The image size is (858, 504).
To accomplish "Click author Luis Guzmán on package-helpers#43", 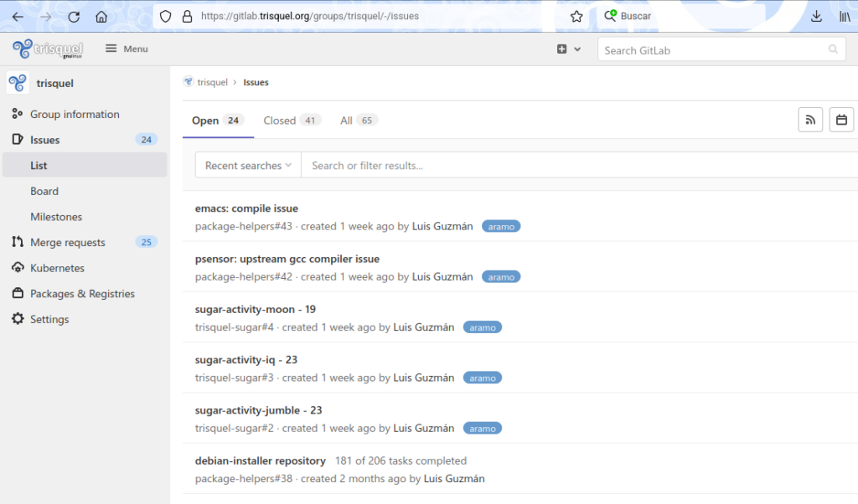I will tap(442, 226).
